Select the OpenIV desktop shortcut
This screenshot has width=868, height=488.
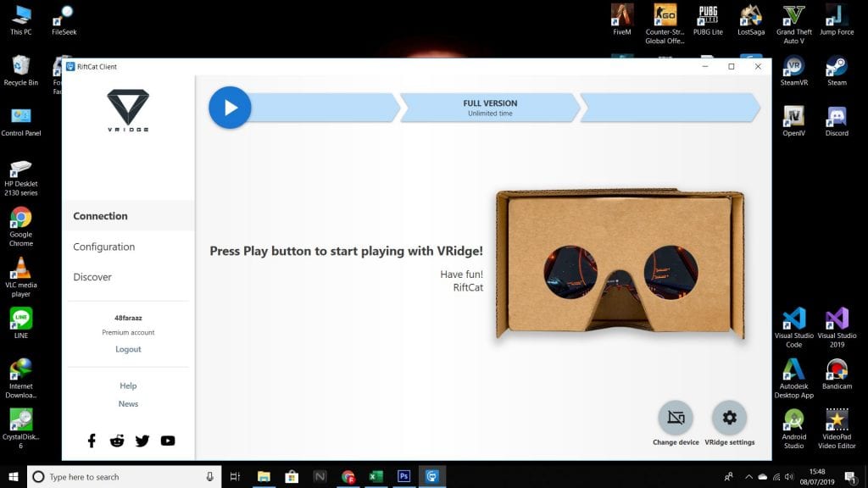pos(793,122)
